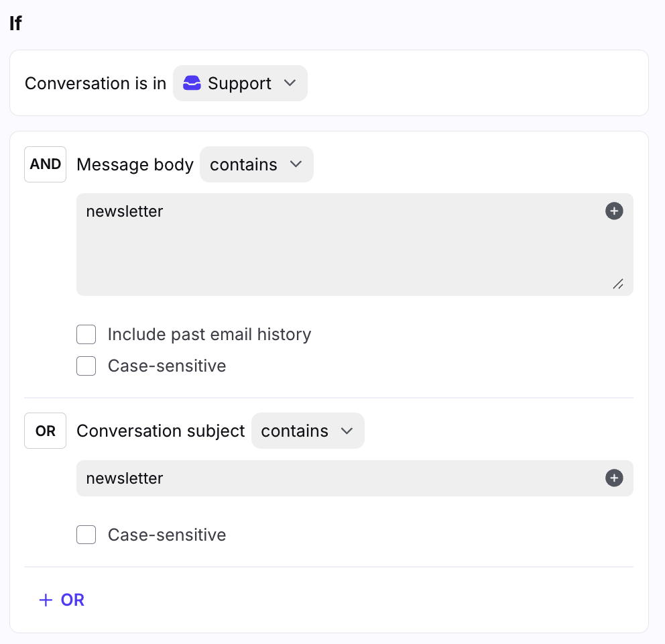Enable Include past email history checkbox
This screenshot has width=665, height=644.
(86, 334)
